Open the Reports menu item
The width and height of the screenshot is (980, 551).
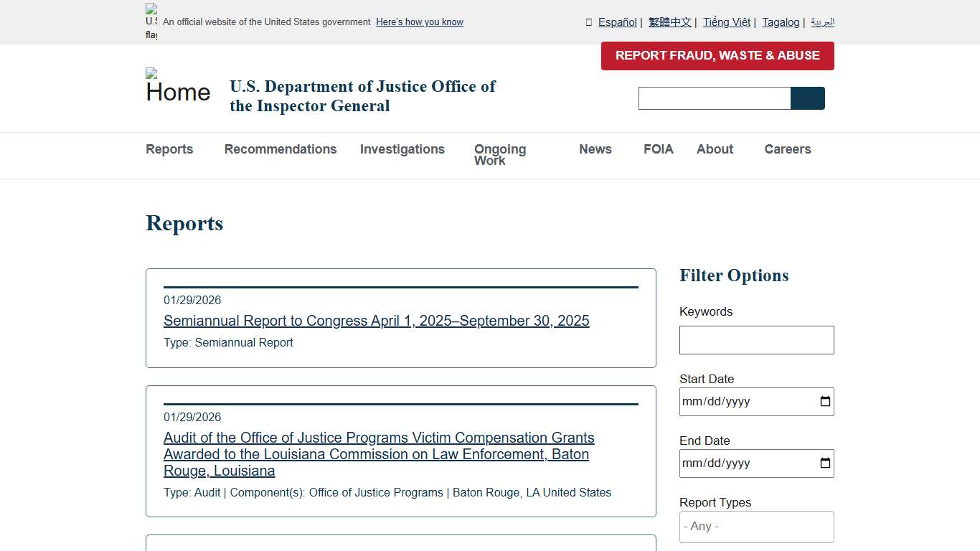pos(169,149)
